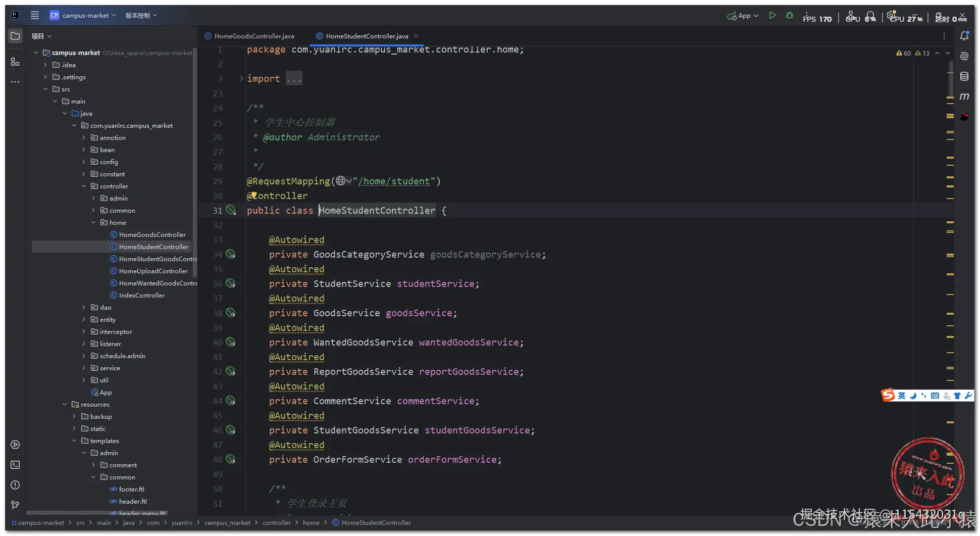Open the Notifications bell panel

964,36
